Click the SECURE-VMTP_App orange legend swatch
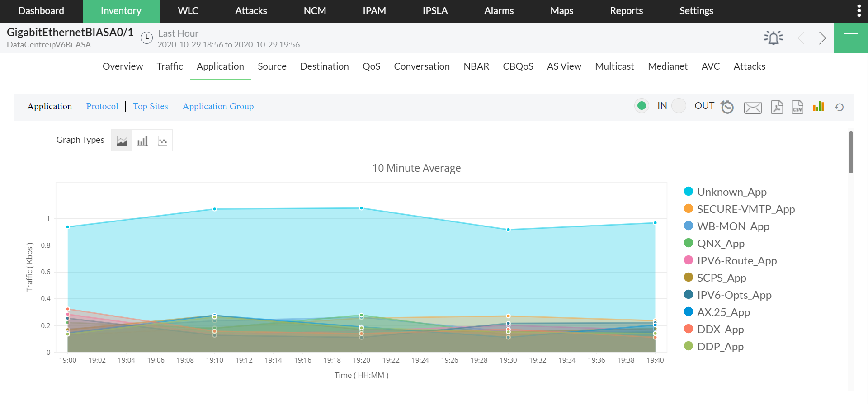This screenshot has width=868, height=405. click(x=689, y=209)
